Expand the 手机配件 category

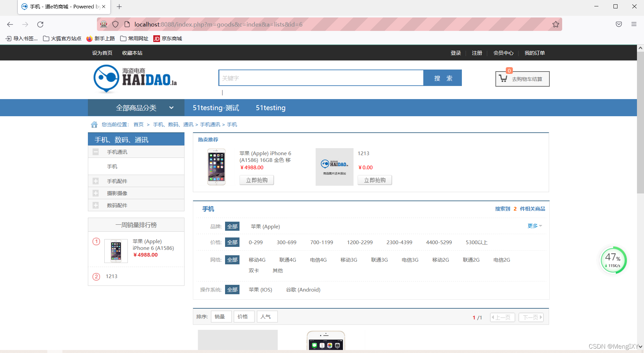click(x=96, y=181)
